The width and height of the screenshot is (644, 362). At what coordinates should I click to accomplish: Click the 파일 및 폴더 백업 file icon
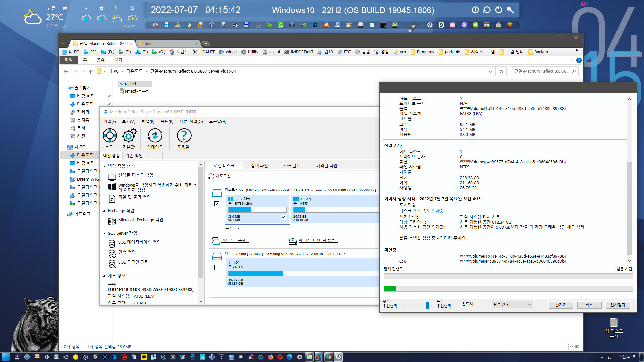[112, 199]
